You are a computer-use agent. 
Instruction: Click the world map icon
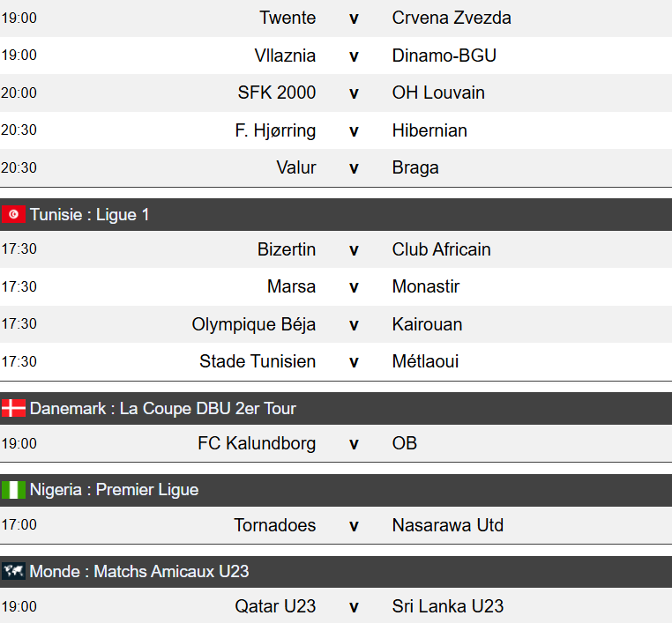tap(13, 571)
